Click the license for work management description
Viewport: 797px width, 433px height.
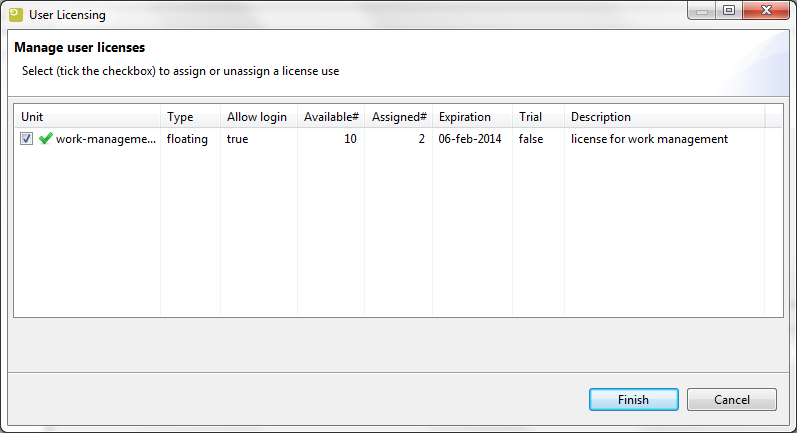649,140
